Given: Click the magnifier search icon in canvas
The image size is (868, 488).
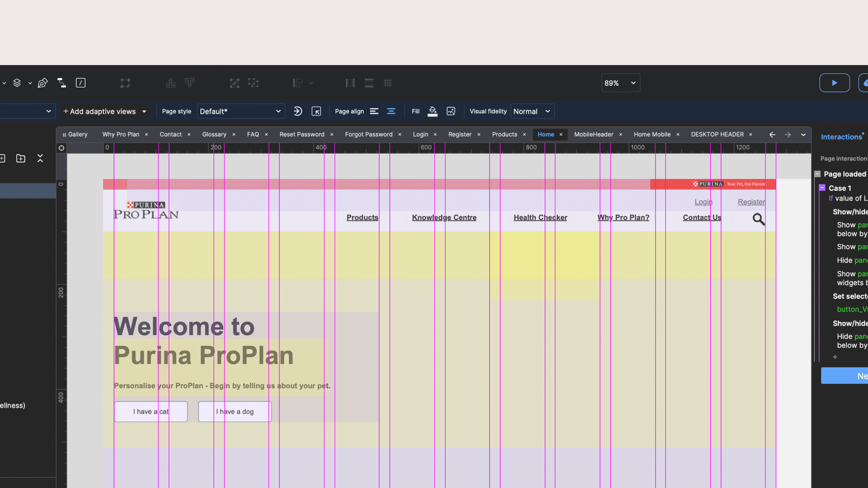Looking at the screenshot, I should (758, 219).
